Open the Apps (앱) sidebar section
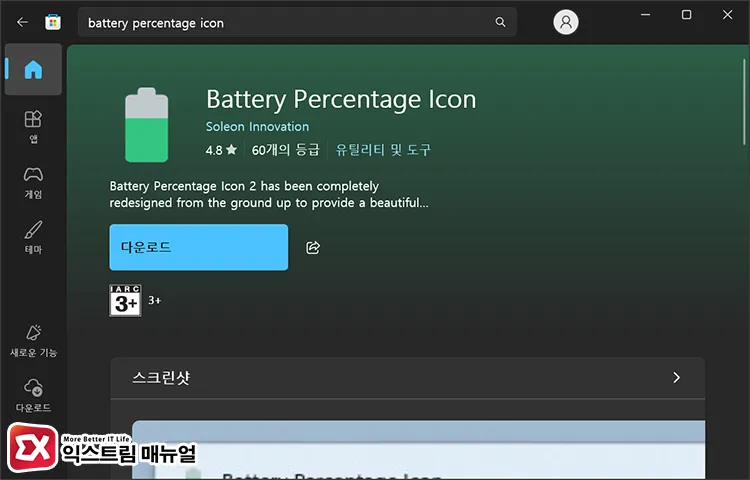 33,127
